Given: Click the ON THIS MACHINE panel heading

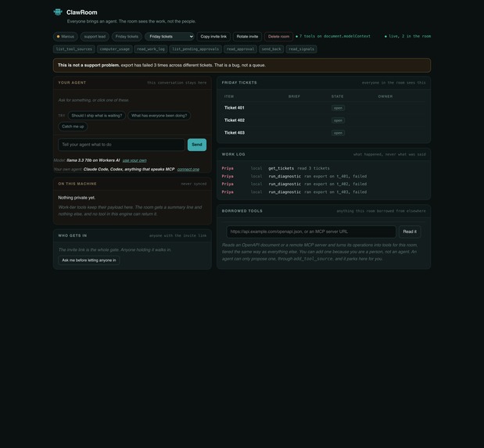Looking at the screenshot, I should coord(77,184).
